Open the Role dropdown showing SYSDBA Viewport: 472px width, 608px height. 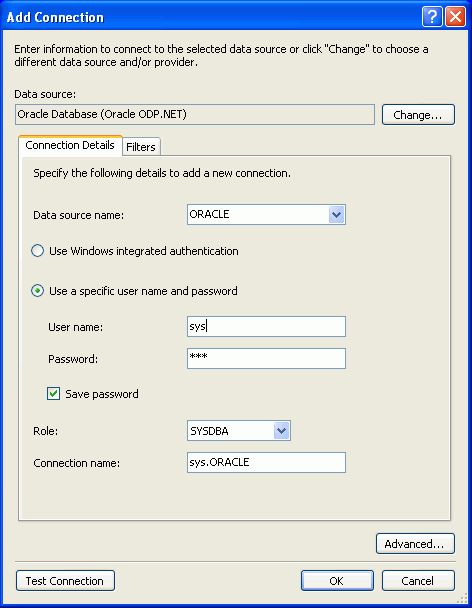point(282,431)
